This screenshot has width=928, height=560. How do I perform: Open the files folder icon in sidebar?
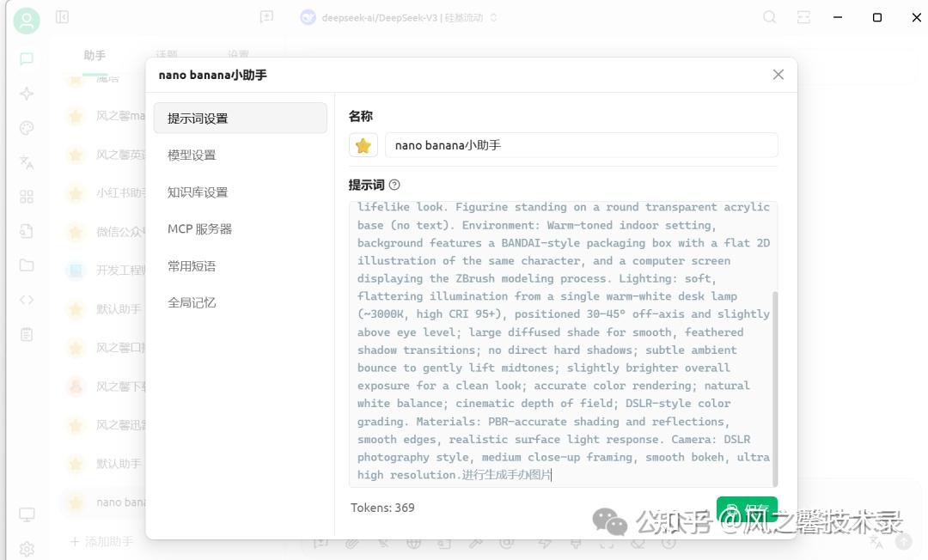click(27, 265)
